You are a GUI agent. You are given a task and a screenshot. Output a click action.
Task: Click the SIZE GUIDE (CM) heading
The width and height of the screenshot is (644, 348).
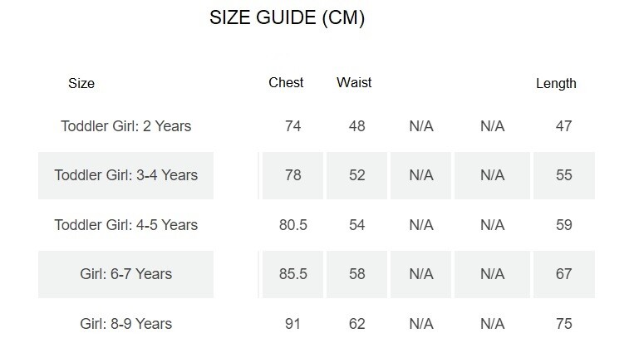click(287, 18)
